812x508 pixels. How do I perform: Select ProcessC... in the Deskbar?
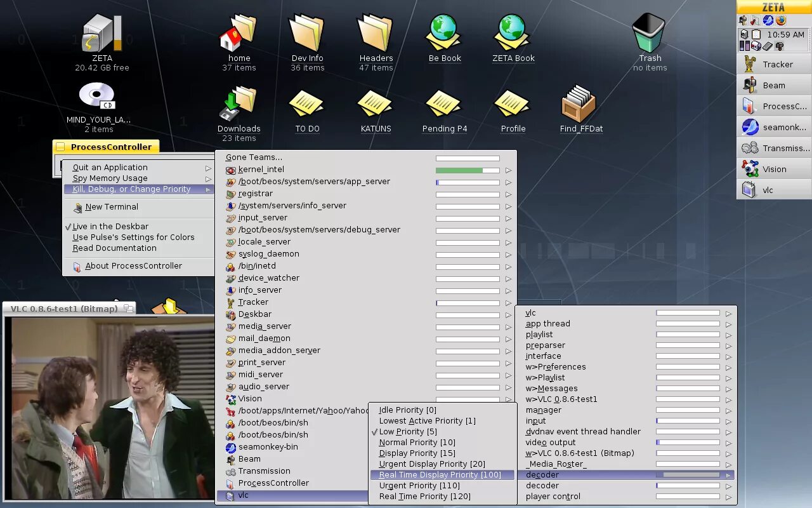[774, 106]
